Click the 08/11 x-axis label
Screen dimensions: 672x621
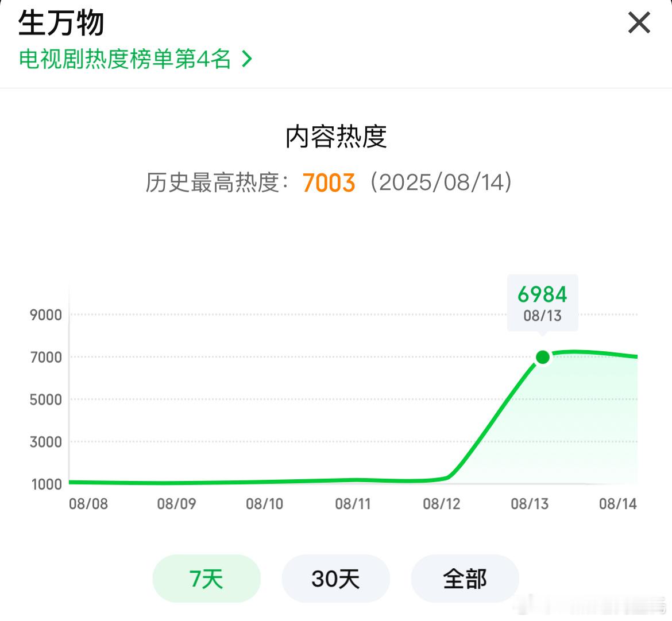[x=353, y=504]
